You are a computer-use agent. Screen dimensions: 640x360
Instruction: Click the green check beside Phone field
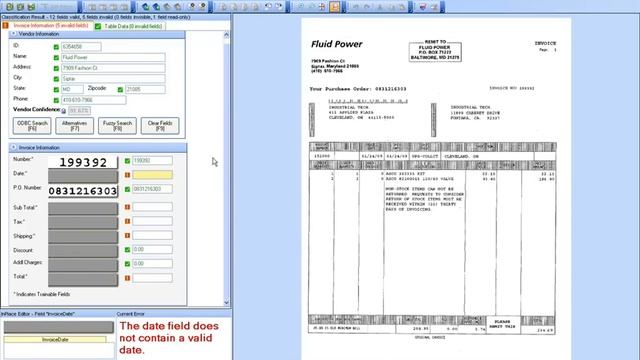56,100
